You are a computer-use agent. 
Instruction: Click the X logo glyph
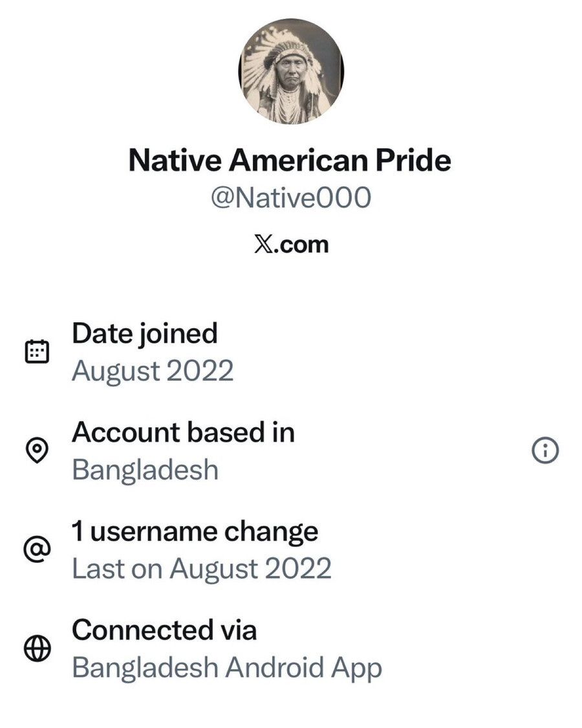click(x=262, y=245)
